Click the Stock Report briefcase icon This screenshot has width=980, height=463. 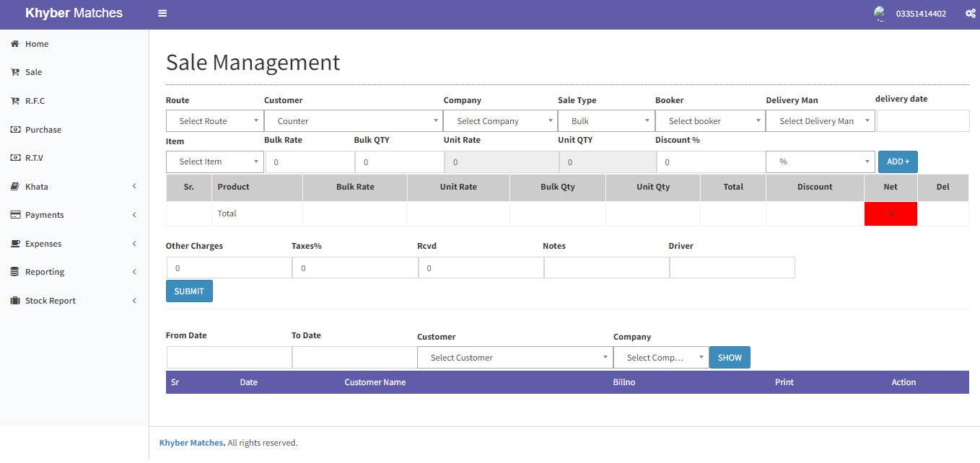click(14, 301)
